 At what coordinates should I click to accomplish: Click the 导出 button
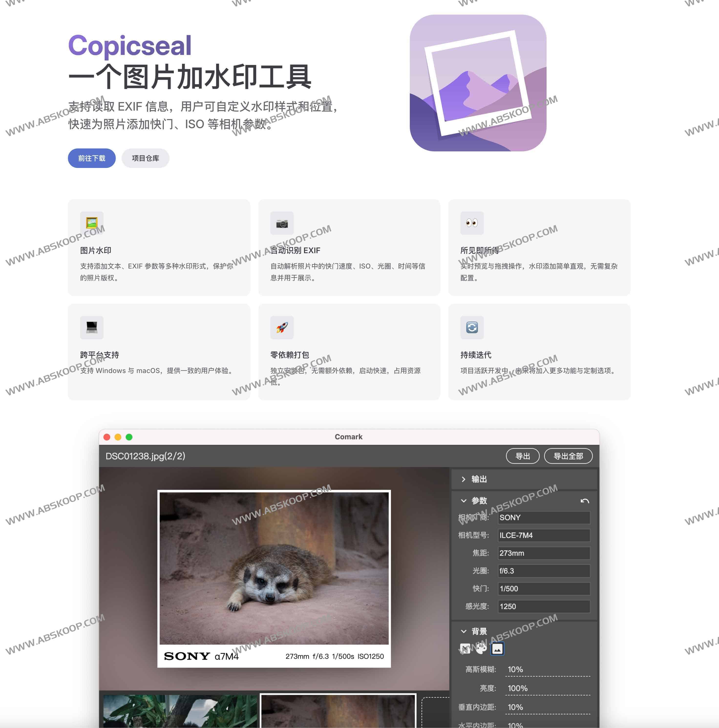pyautogui.click(x=523, y=456)
